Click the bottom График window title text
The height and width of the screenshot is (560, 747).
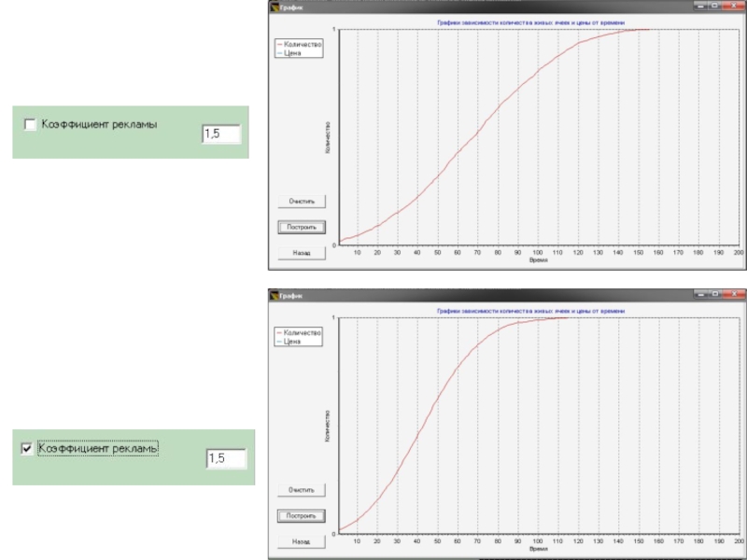290,296
